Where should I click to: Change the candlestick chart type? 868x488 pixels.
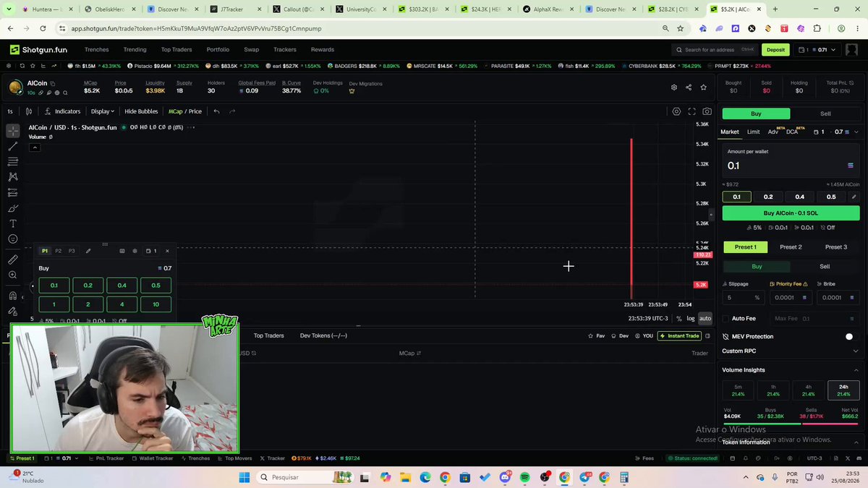pos(29,111)
